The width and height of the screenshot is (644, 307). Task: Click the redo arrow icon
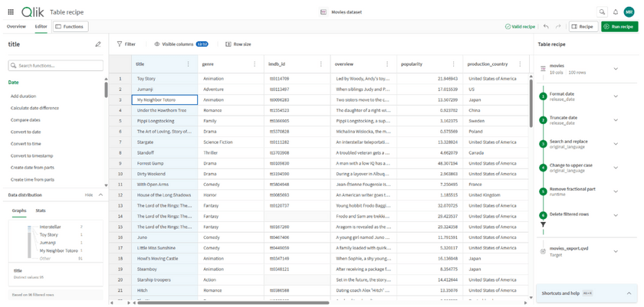558,27
